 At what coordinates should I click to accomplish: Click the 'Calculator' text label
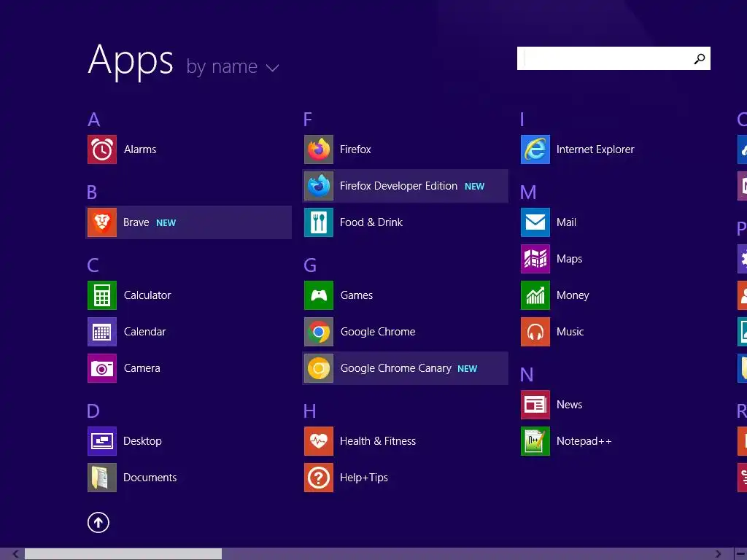147,295
